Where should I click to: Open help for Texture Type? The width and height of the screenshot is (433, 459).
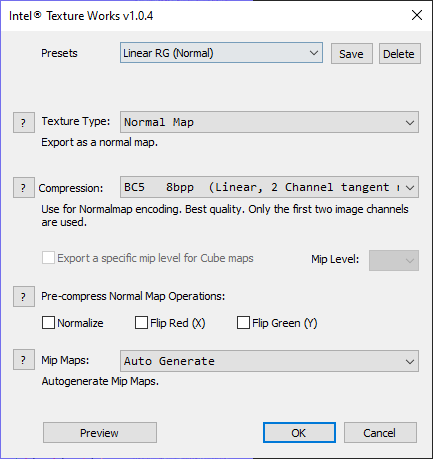coord(24,123)
